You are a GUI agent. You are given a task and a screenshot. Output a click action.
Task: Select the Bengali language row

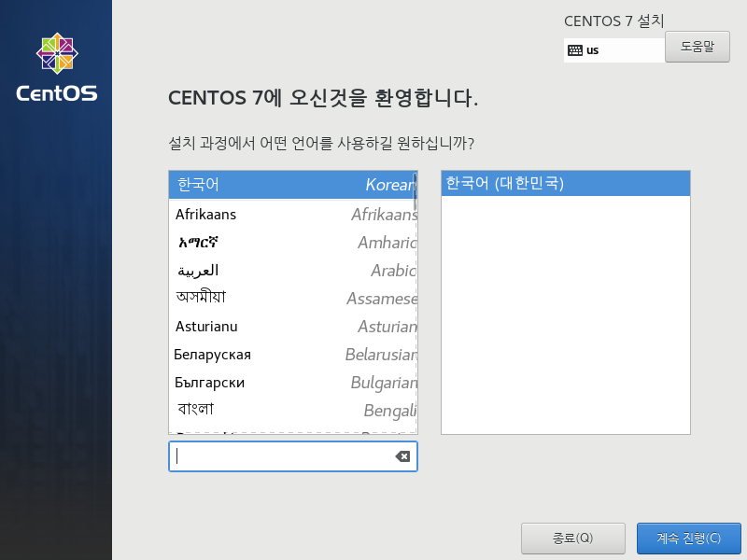click(x=293, y=411)
